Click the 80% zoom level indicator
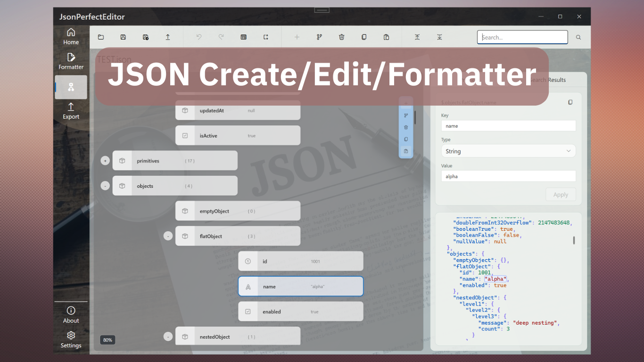Viewport: 644px width, 362px height. click(x=107, y=340)
